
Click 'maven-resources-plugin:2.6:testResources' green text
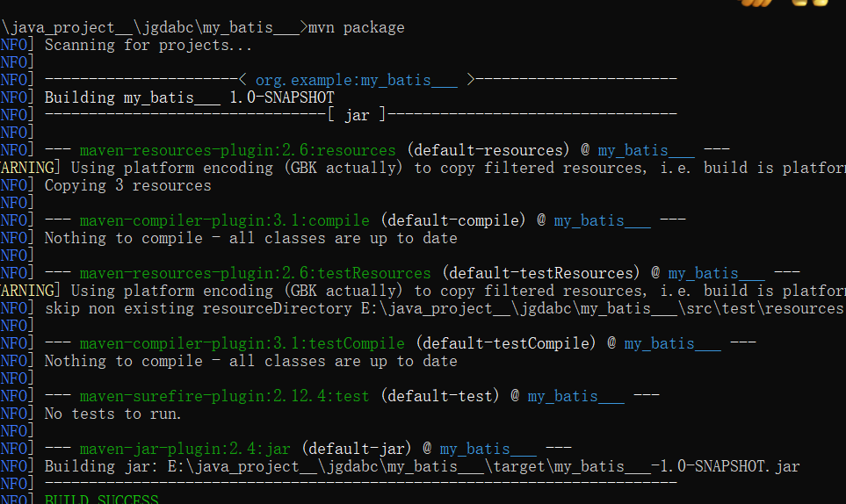pyautogui.click(x=255, y=273)
